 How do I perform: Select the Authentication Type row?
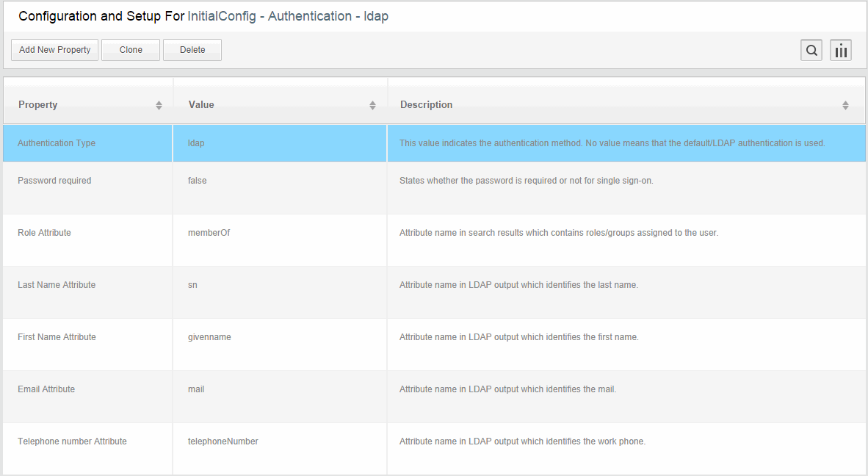[x=57, y=143]
